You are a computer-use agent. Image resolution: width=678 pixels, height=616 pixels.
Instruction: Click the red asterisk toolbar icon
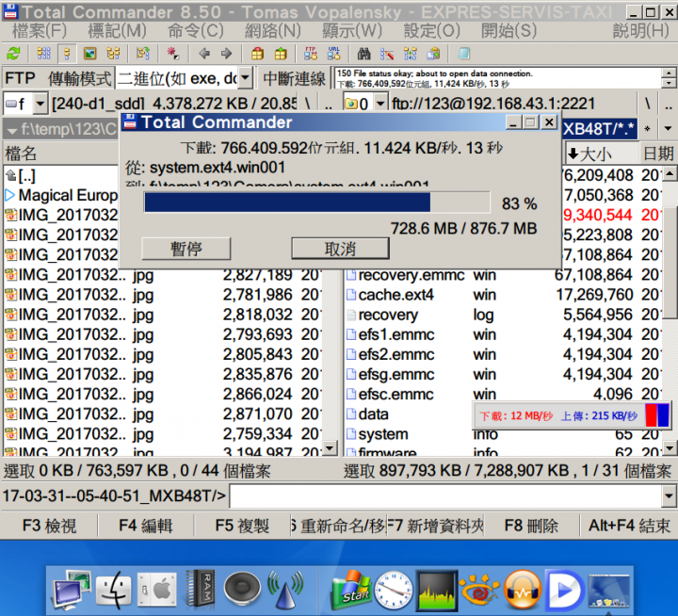click(173, 54)
